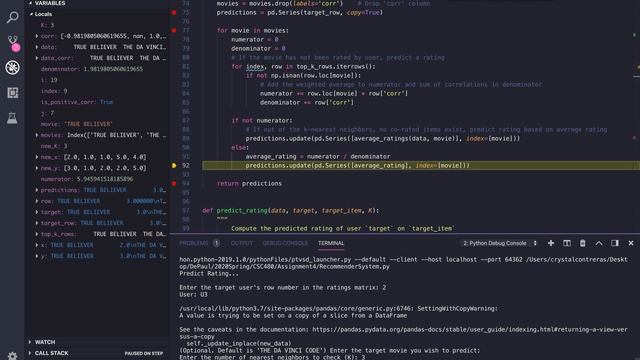Expand the target variable

[x=37, y=212]
